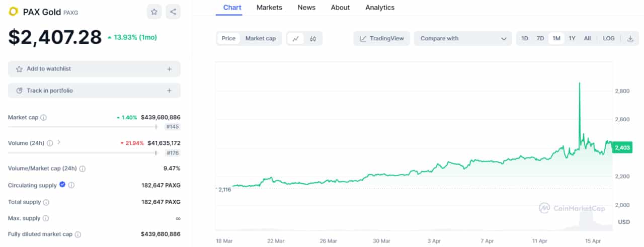Open Market cap info tooltip icon
This screenshot has width=644, height=247.
(x=43, y=118)
